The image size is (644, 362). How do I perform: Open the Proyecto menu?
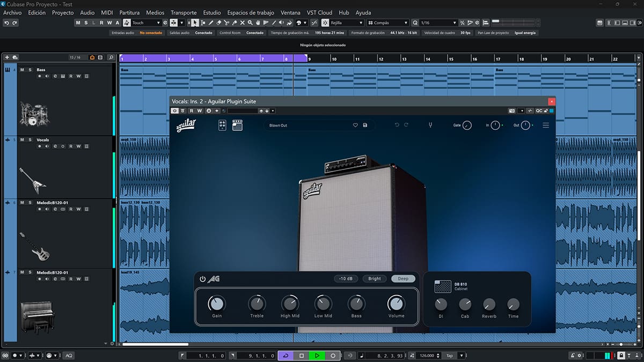tap(63, 12)
